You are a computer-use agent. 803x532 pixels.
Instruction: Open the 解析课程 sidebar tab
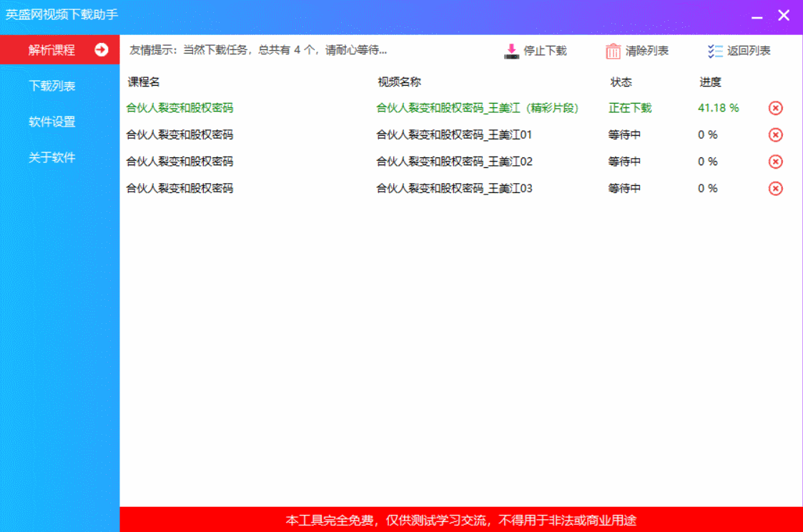tap(59, 49)
